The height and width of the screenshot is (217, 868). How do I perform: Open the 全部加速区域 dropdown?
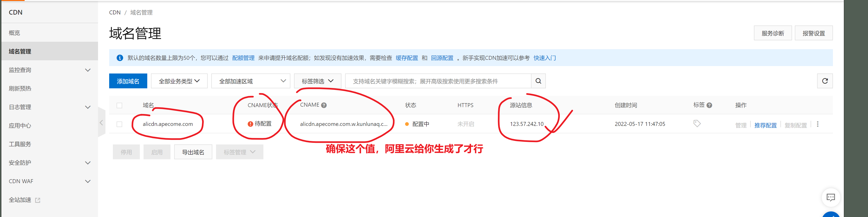pos(251,81)
